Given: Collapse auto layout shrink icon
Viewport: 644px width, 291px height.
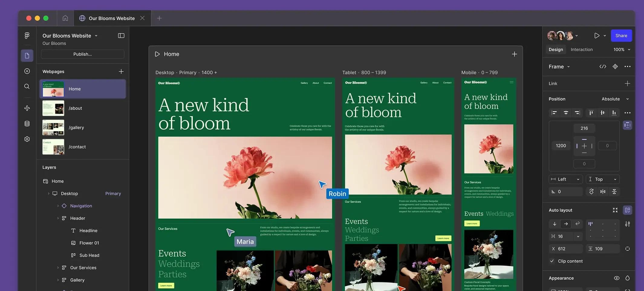Looking at the screenshot, I should tap(615, 210).
